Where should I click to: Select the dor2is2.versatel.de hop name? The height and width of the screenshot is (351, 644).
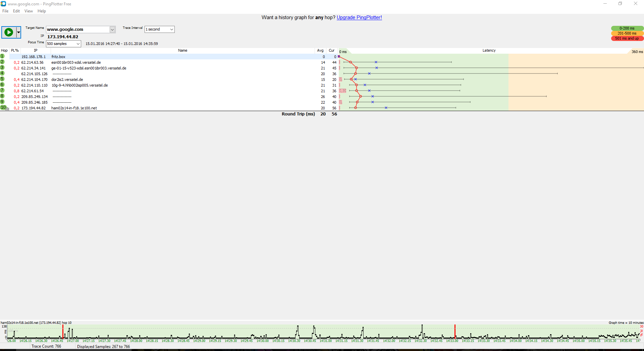(67, 80)
